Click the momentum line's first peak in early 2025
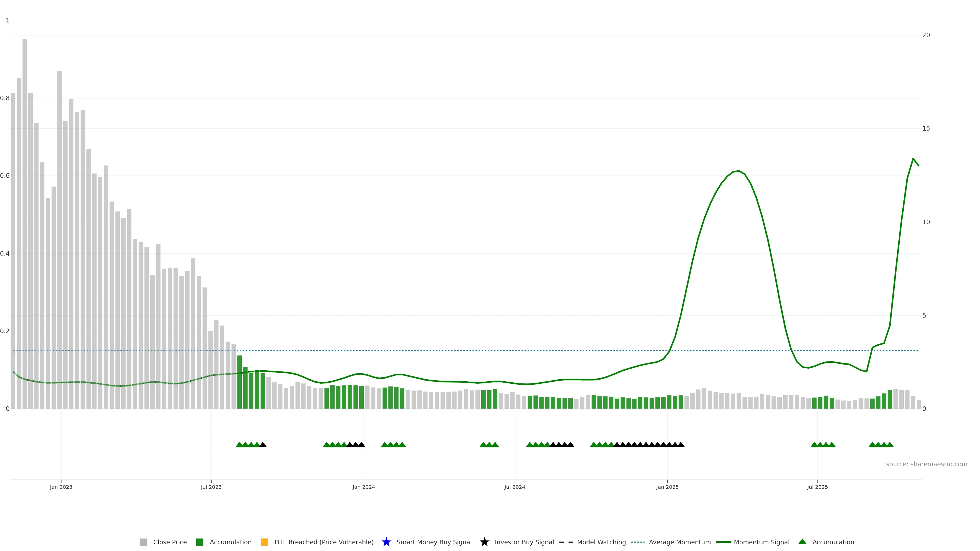This screenshot has width=980, height=551. point(738,171)
